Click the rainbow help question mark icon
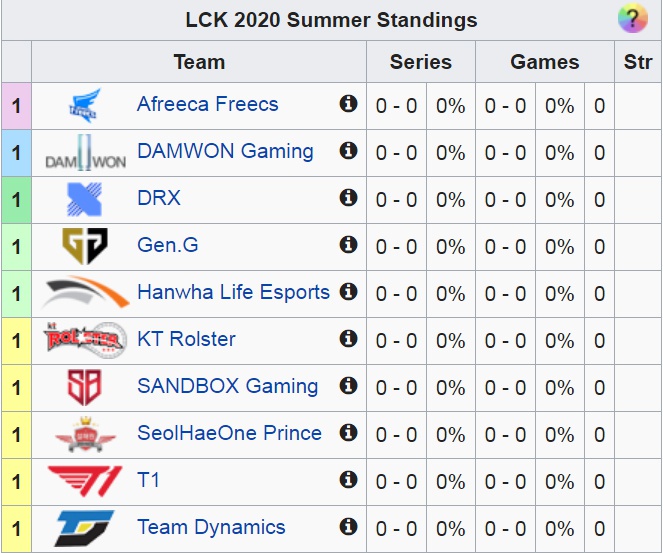Screen dimensions: 663x553 click(x=633, y=19)
